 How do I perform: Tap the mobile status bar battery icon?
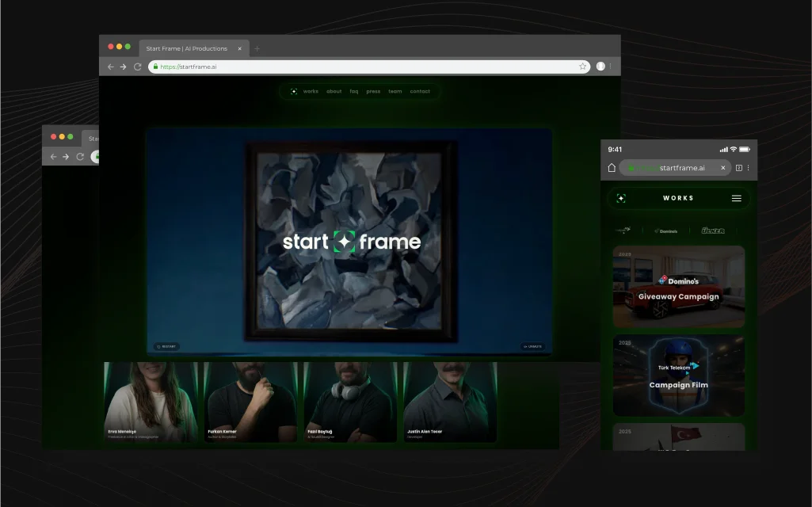point(744,149)
